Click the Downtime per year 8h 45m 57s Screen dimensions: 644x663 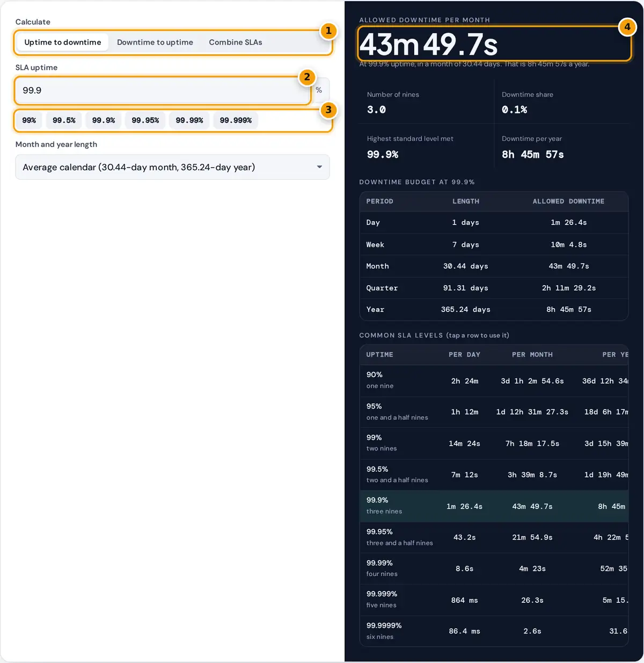pyautogui.click(x=533, y=155)
